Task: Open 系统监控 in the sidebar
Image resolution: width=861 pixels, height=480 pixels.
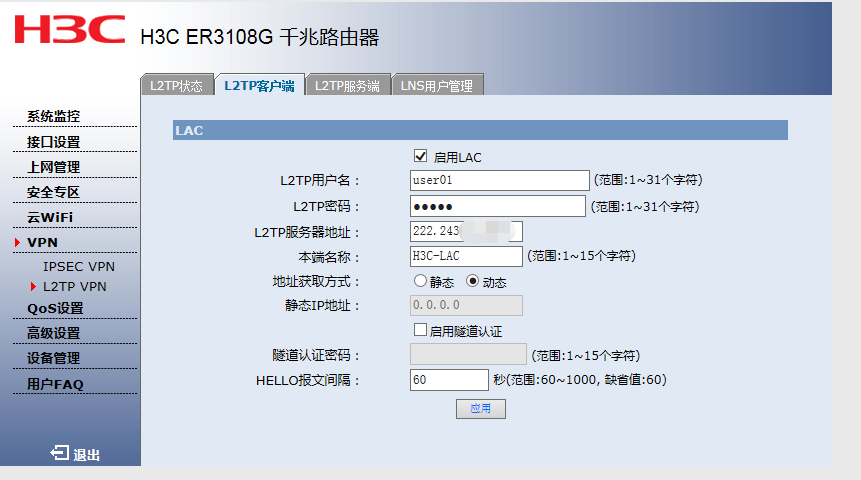Action: click(x=53, y=116)
